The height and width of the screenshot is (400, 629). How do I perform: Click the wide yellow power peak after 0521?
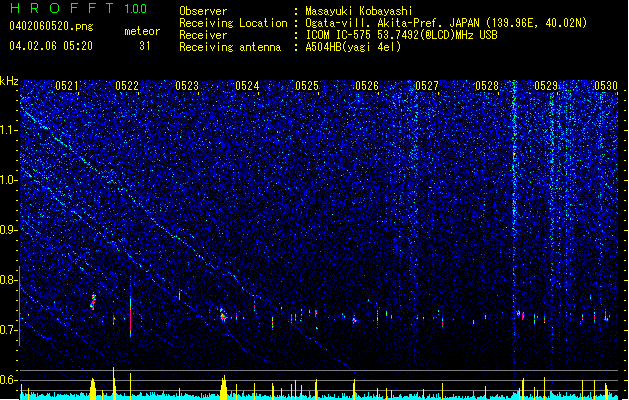coord(93,388)
